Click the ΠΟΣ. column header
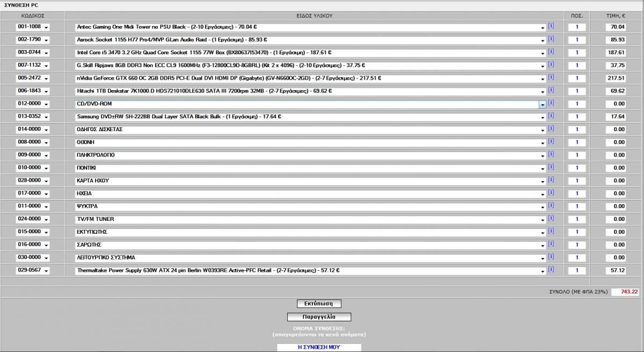Image resolution: width=644 pixels, height=352 pixels. (577, 16)
